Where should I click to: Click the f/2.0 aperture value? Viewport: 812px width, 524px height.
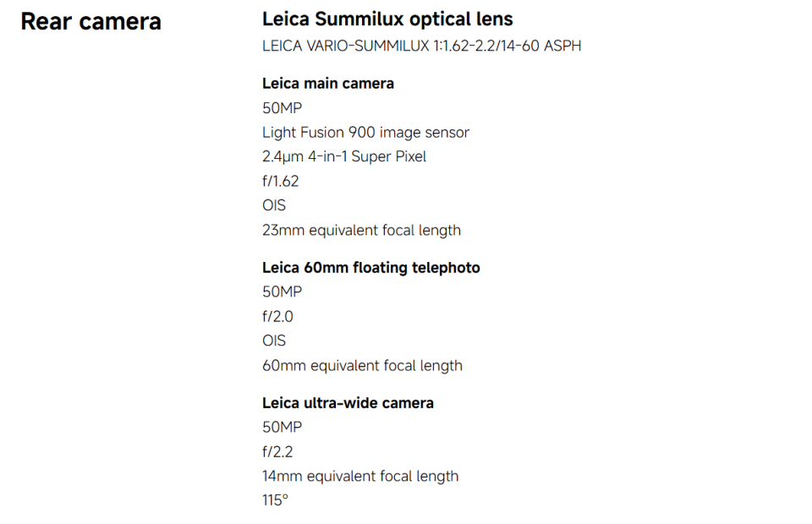tap(277, 316)
